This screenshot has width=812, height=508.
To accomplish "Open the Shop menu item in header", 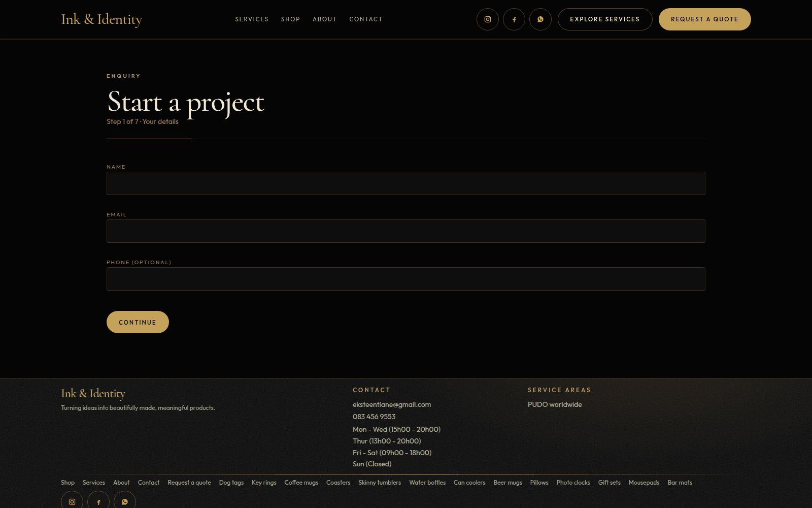I will click(x=291, y=19).
